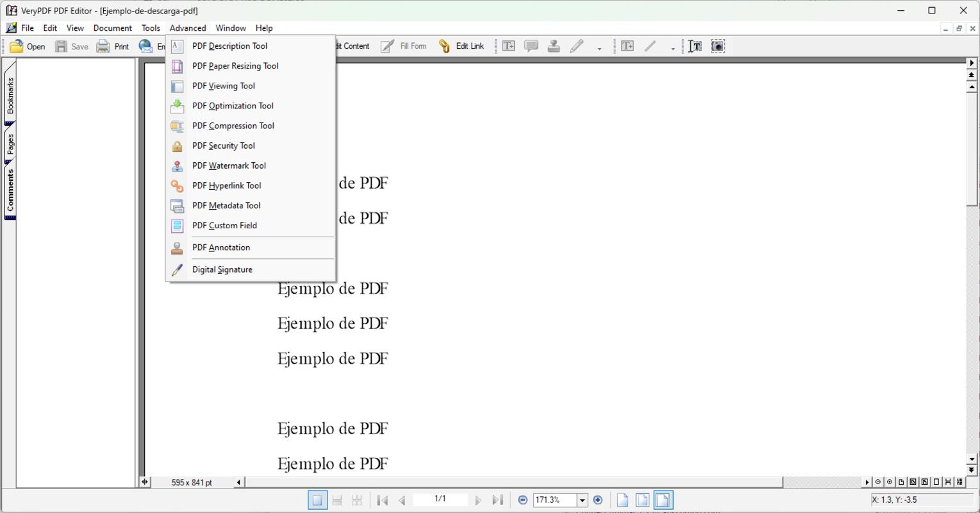Launch the PDF Optimization Tool

(250, 106)
